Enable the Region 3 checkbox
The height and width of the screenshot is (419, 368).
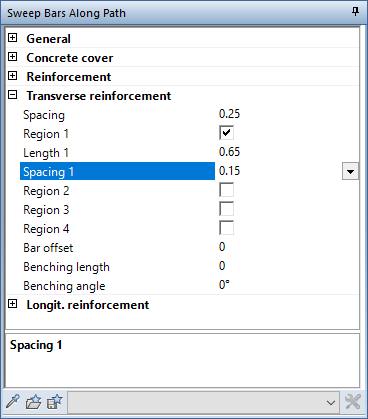[226, 209]
